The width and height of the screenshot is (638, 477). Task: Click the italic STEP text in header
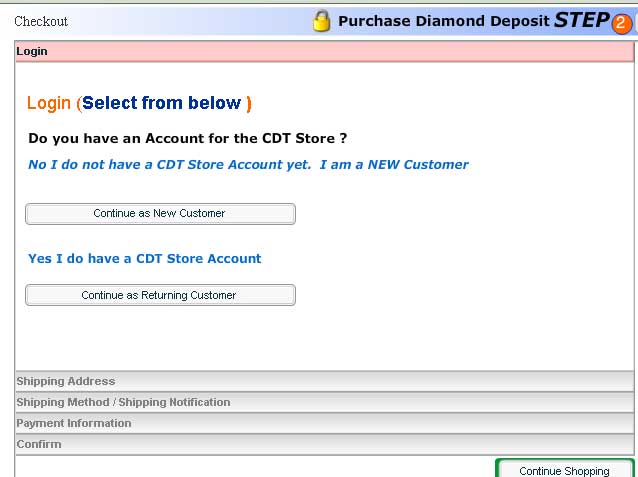click(x=581, y=20)
